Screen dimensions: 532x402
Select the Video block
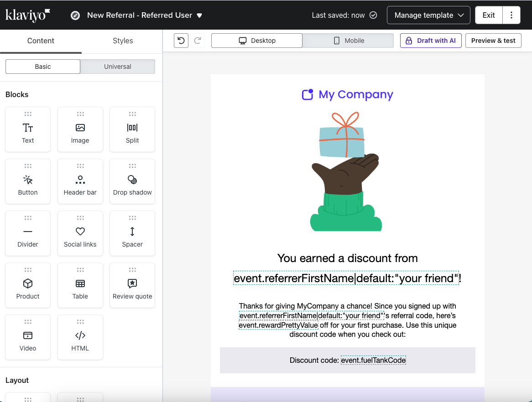coord(28,337)
